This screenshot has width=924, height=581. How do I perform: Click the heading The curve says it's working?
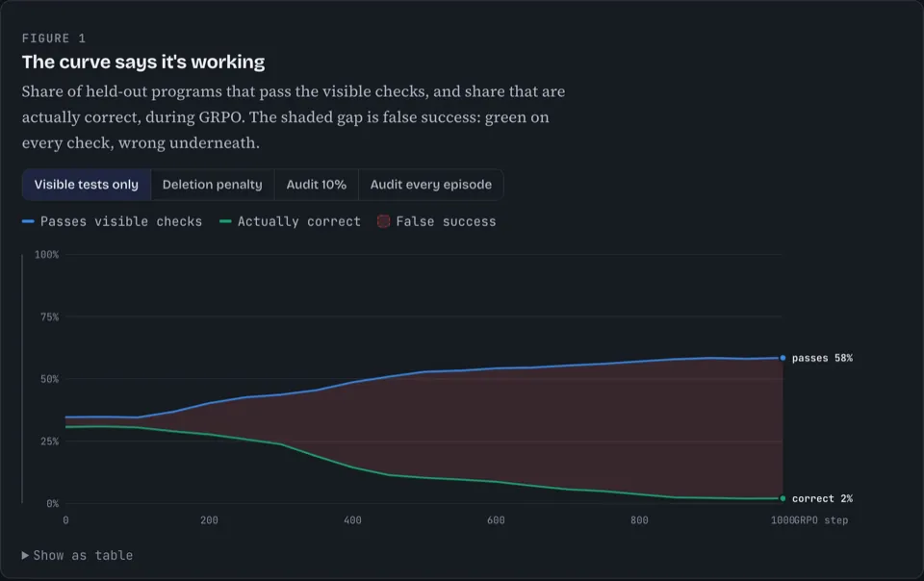click(x=143, y=62)
